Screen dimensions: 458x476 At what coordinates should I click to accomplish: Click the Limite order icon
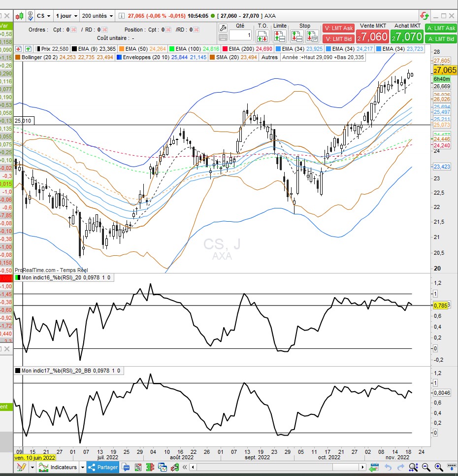(x=279, y=36)
